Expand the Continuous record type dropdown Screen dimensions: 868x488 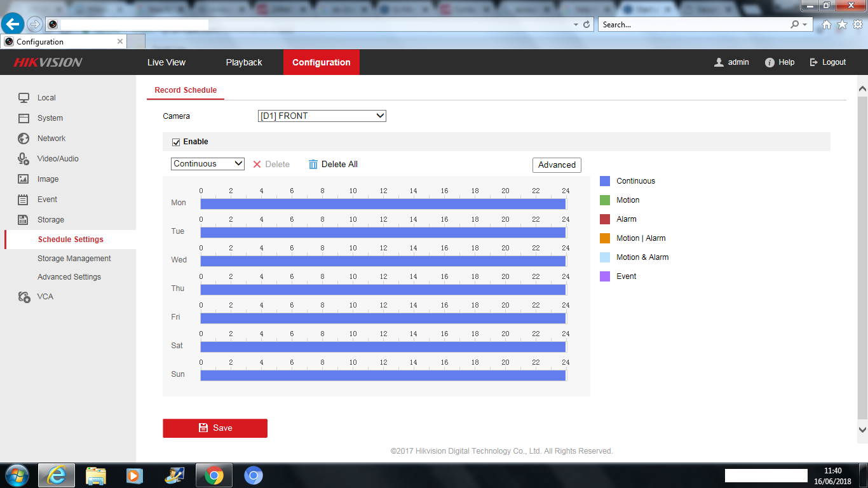[207, 164]
